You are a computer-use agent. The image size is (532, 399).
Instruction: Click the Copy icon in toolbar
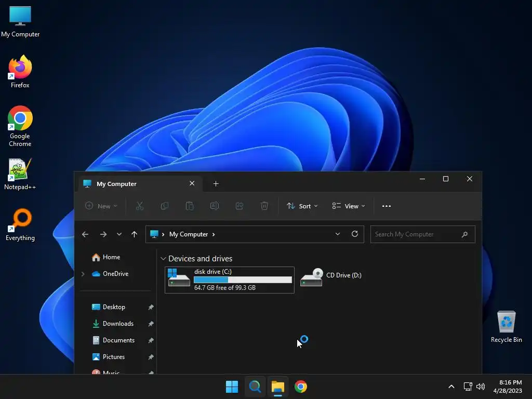click(x=165, y=206)
